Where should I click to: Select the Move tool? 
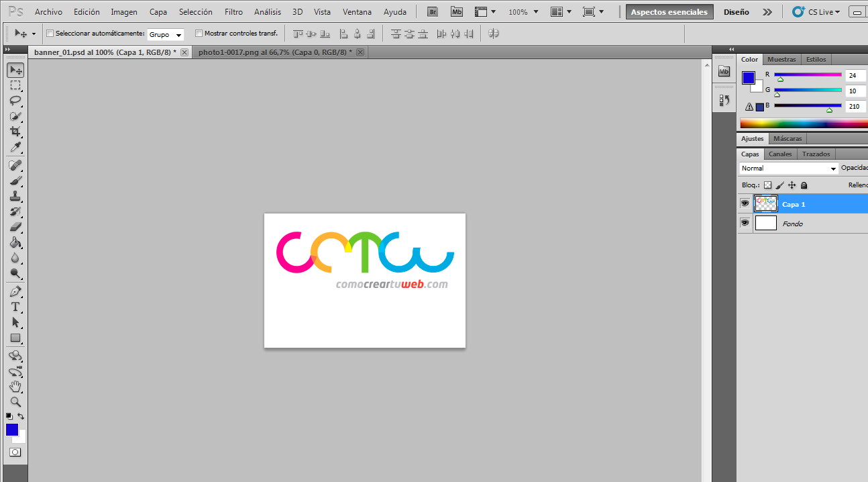15,70
